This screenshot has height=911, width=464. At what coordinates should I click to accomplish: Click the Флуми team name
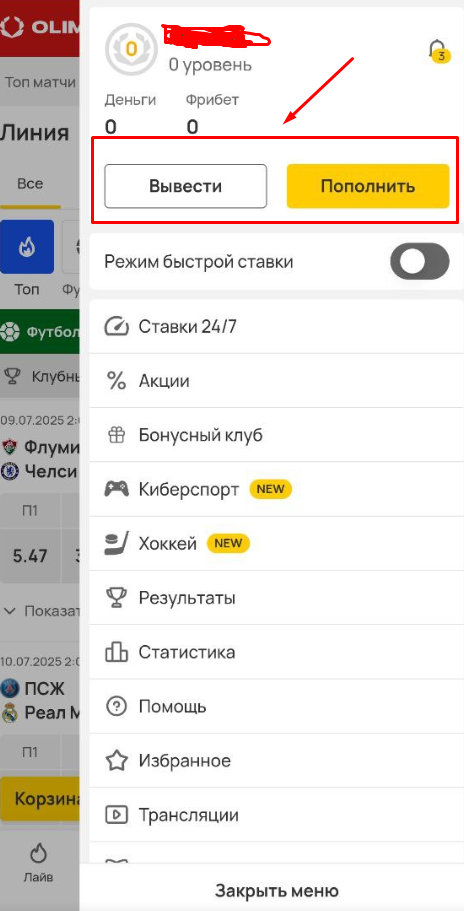pyautogui.click(x=52, y=447)
